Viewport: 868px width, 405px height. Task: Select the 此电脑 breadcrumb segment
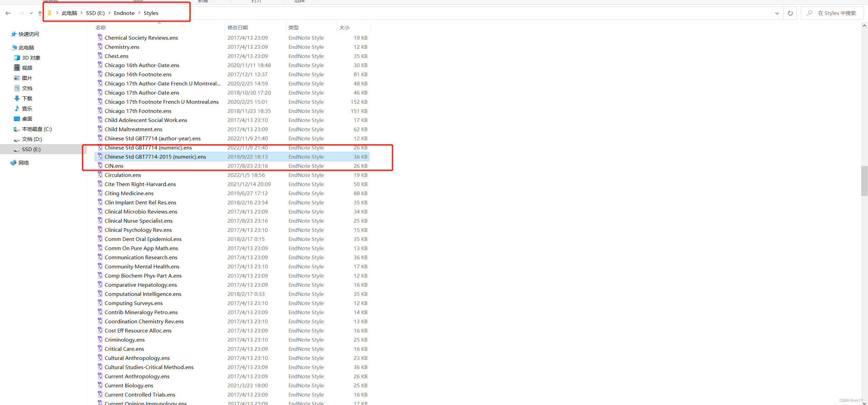pos(69,13)
